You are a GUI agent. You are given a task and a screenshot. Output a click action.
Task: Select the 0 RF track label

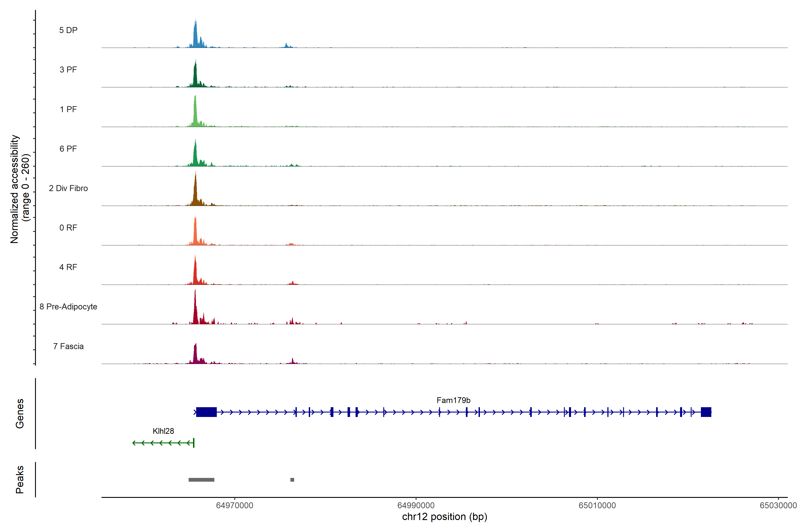[x=68, y=228]
